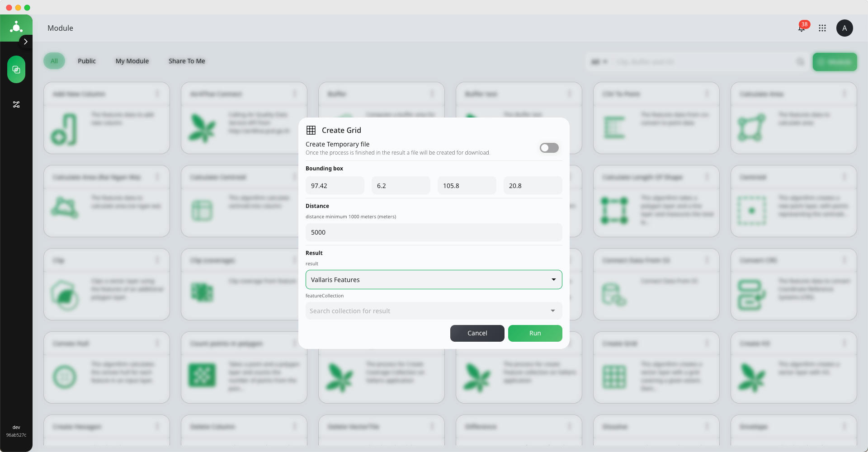Open the workflow icon in the sidebar

click(x=16, y=104)
